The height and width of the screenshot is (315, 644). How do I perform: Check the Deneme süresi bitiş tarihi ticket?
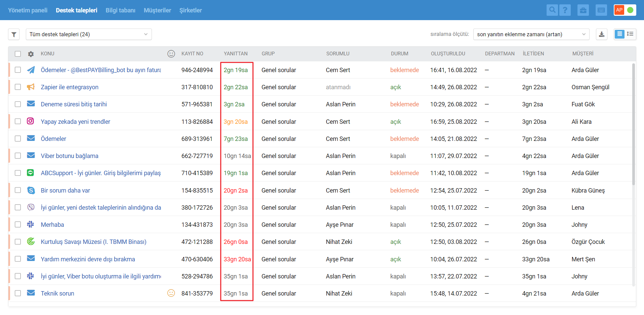click(x=18, y=104)
